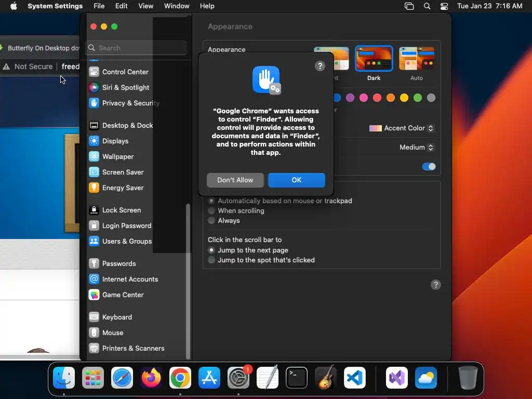Click help question mark in permission dialog
The width and height of the screenshot is (532, 399).
(x=320, y=66)
